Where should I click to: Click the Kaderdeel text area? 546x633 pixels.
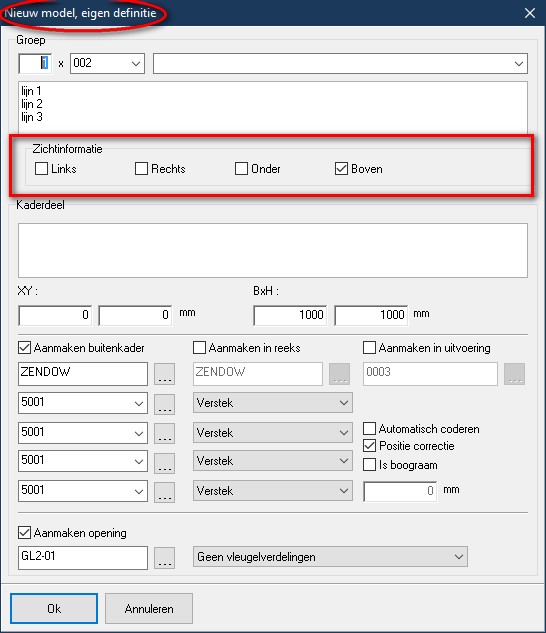point(273,250)
